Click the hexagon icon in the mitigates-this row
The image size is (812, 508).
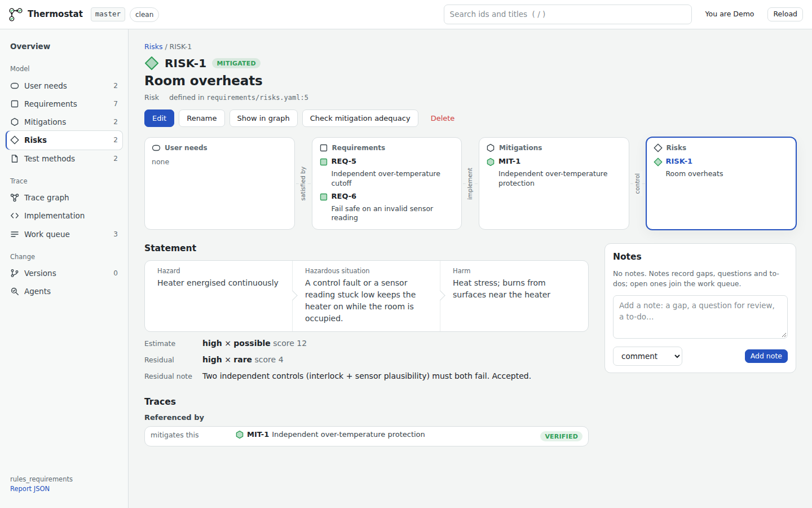coord(240,435)
